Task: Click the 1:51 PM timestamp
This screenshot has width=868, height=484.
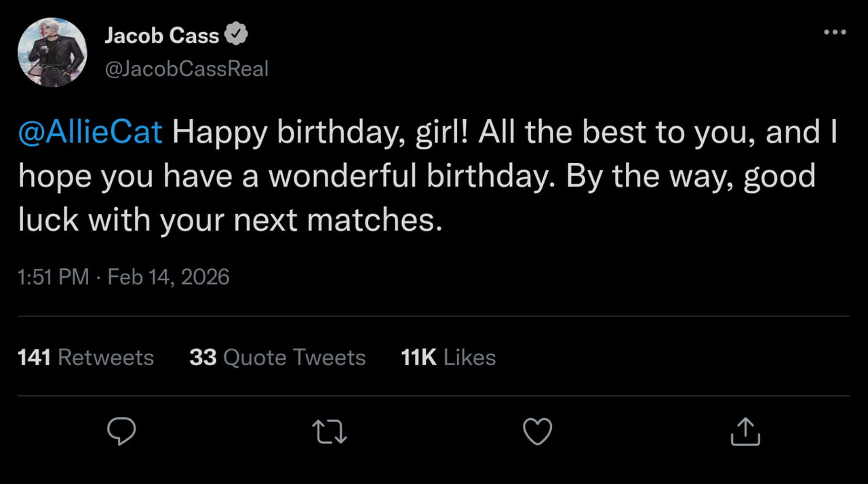Action: 54,277
